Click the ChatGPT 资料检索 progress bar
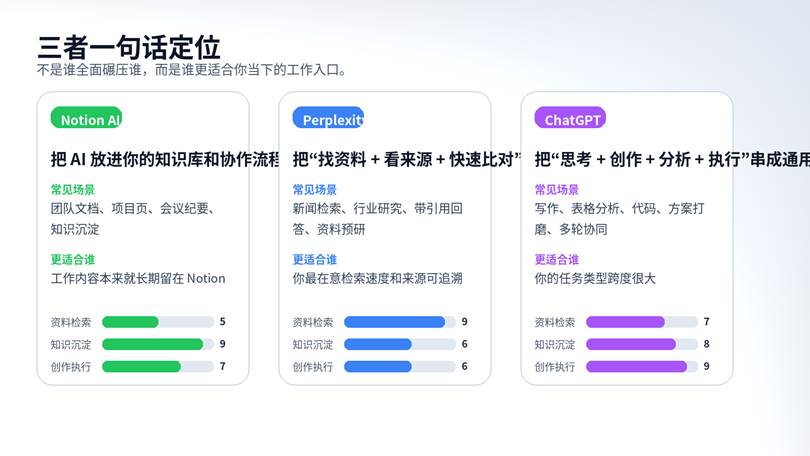 click(642, 322)
